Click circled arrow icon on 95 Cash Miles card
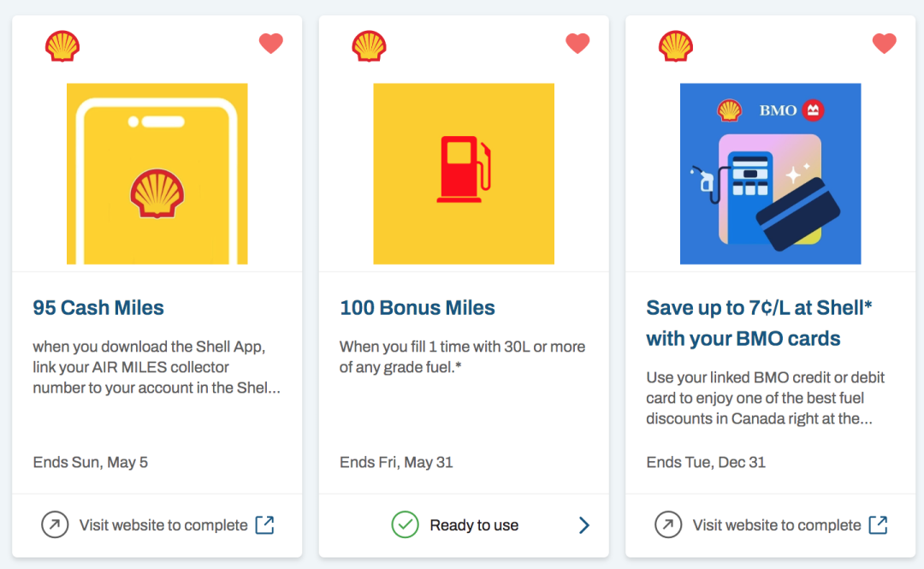The height and width of the screenshot is (569, 924). [x=55, y=525]
